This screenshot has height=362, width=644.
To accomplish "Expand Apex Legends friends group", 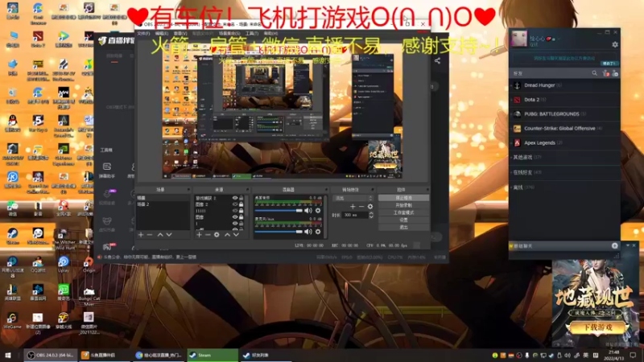I will (x=564, y=143).
